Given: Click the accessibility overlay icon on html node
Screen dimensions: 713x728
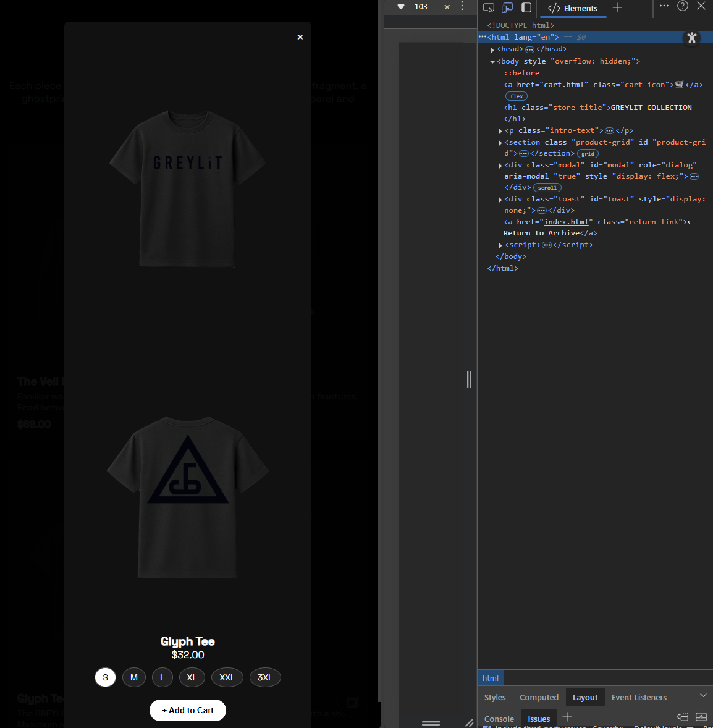Looking at the screenshot, I should (692, 38).
